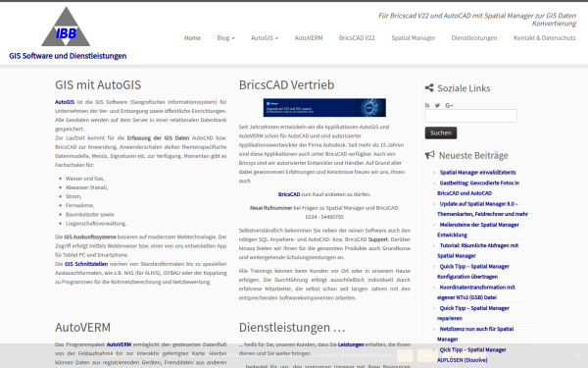The height and width of the screenshot is (368, 588).
Task: Open post 'Netzlizenz nun auch für Spatial Manager'
Action: 475,334
